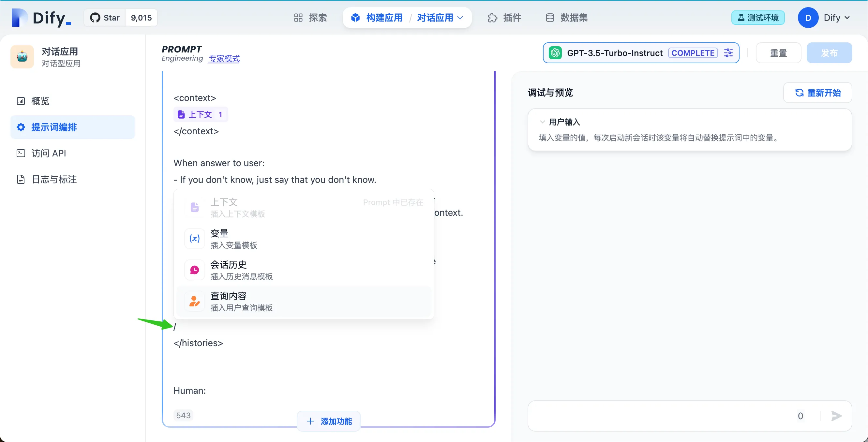Open the GPT-3.5-Turbo-Instruct model selector

pos(614,53)
